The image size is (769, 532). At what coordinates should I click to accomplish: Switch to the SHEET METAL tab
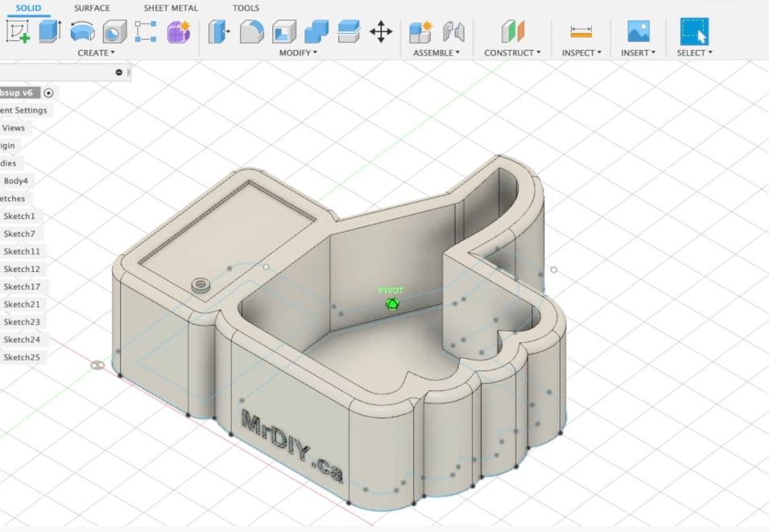coord(171,8)
